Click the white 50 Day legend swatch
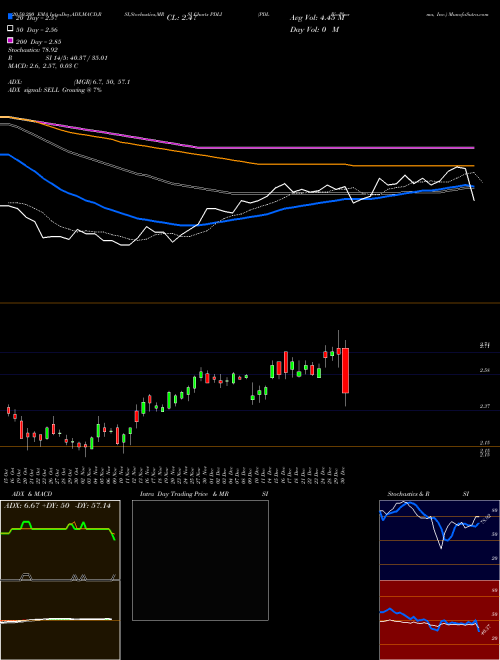The height and width of the screenshot is (660, 500). 10,28
